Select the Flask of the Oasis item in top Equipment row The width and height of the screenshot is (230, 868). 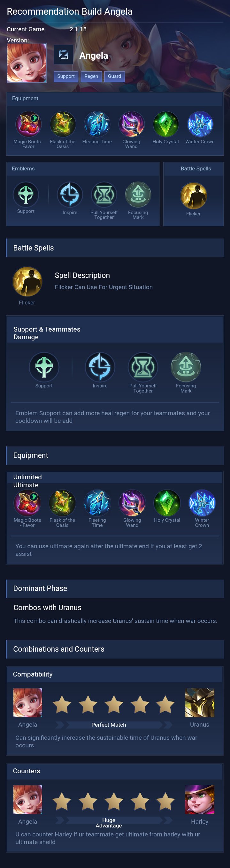(x=63, y=124)
